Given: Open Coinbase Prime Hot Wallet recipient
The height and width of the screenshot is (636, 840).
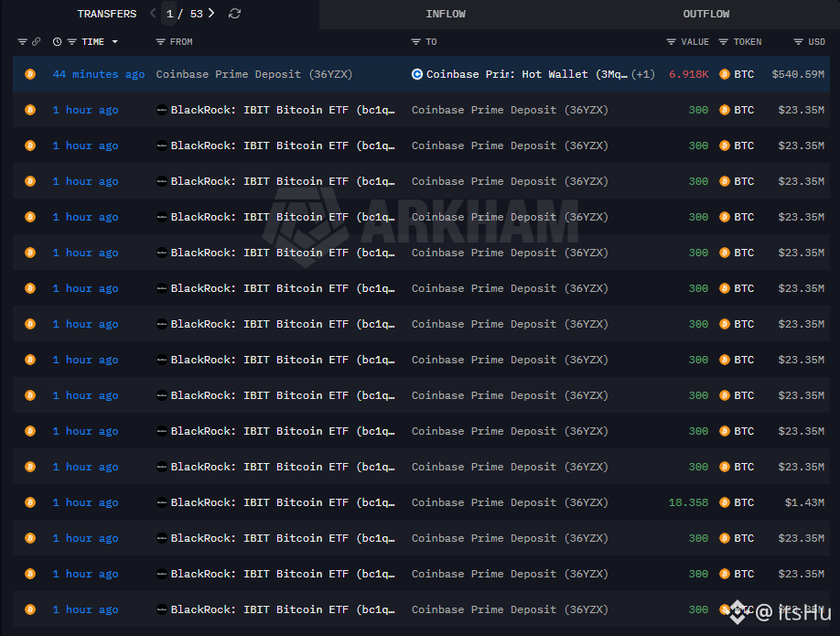Looking at the screenshot, I should click(x=527, y=74).
